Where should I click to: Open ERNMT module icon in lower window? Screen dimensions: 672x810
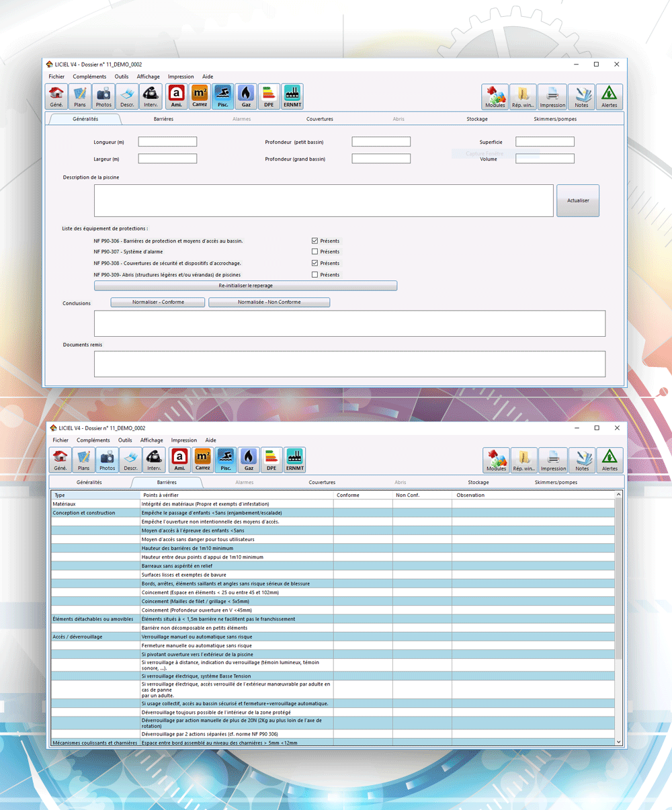coord(294,460)
